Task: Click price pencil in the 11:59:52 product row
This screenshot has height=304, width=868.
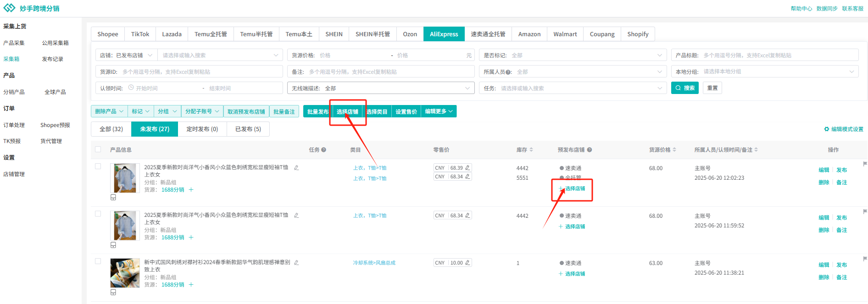Action: coord(467,216)
